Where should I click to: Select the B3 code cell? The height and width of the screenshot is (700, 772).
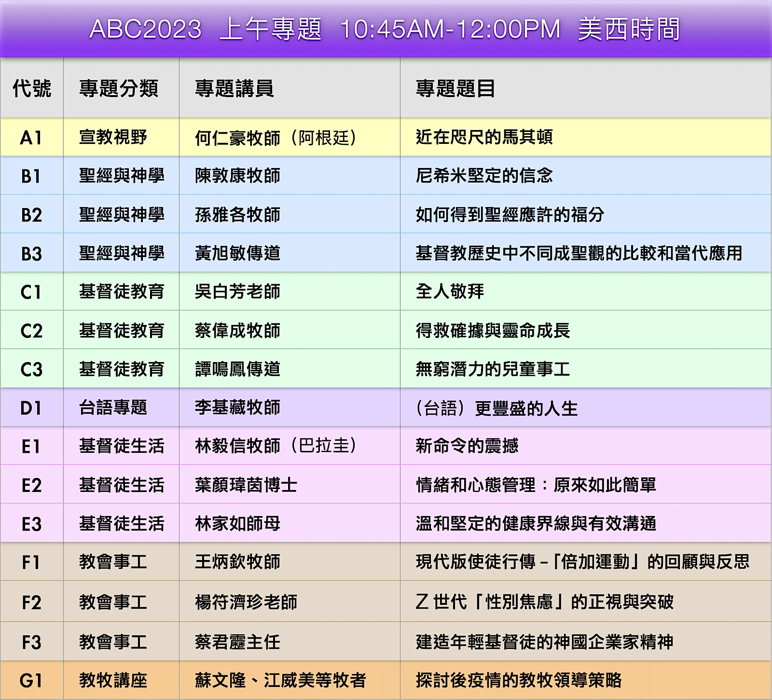pyautogui.click(x=32, y=253)
